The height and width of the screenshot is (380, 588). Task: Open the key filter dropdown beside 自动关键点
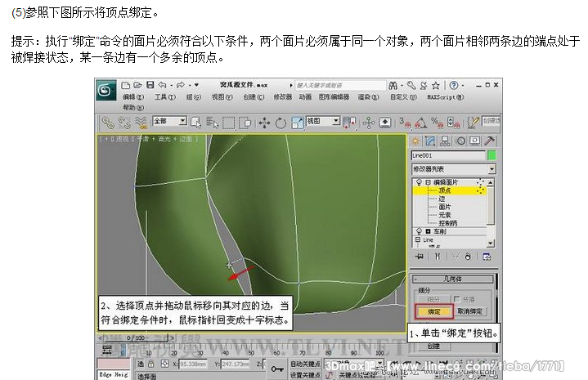tap(380, 364)
